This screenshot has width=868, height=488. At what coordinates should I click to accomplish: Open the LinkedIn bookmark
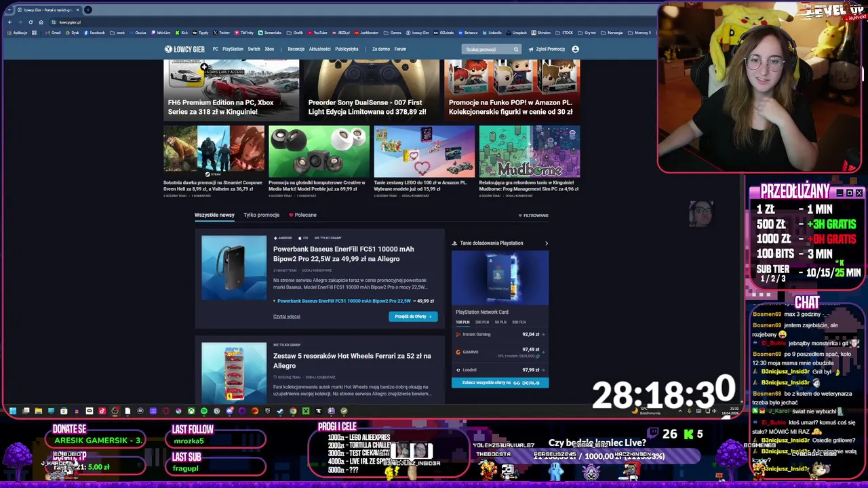click(x=492, y=33)
